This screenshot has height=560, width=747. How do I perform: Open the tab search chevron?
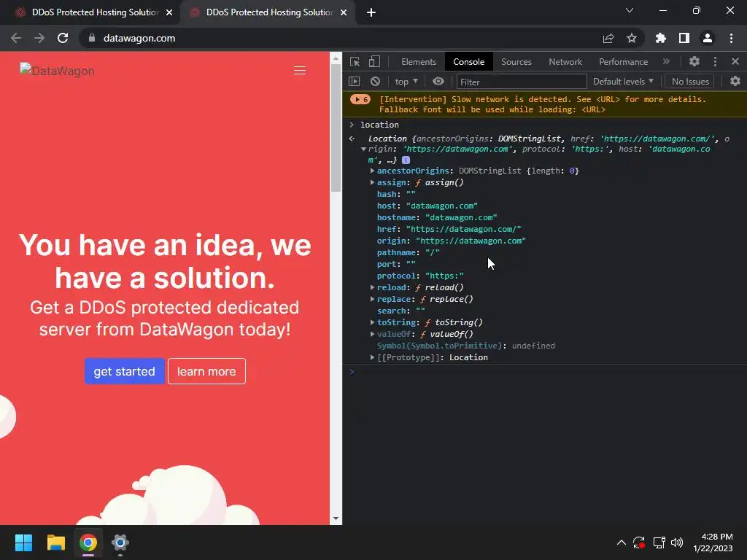(x=630, y=10)
